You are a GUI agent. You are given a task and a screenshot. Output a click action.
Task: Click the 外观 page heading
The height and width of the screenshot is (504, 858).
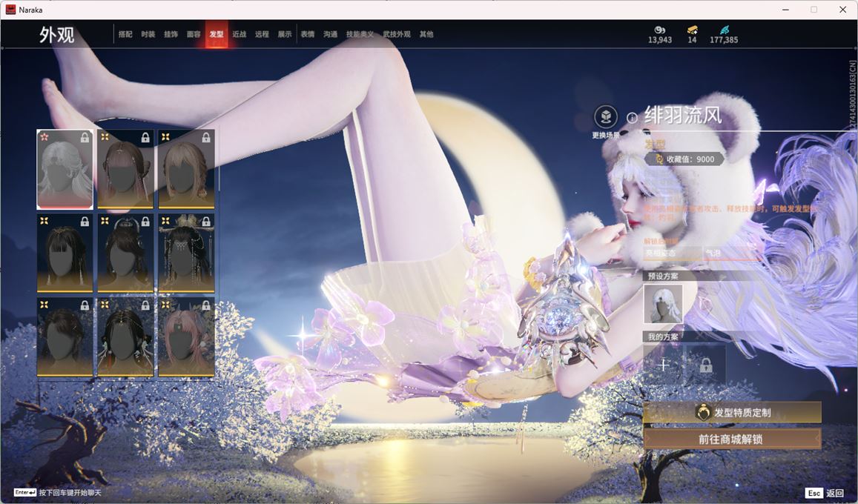(56, 35)
